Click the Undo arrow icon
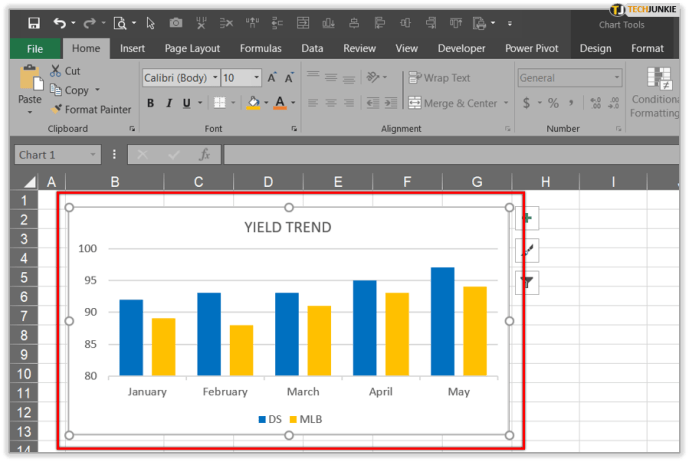689x462 pixels. point(59,23)
